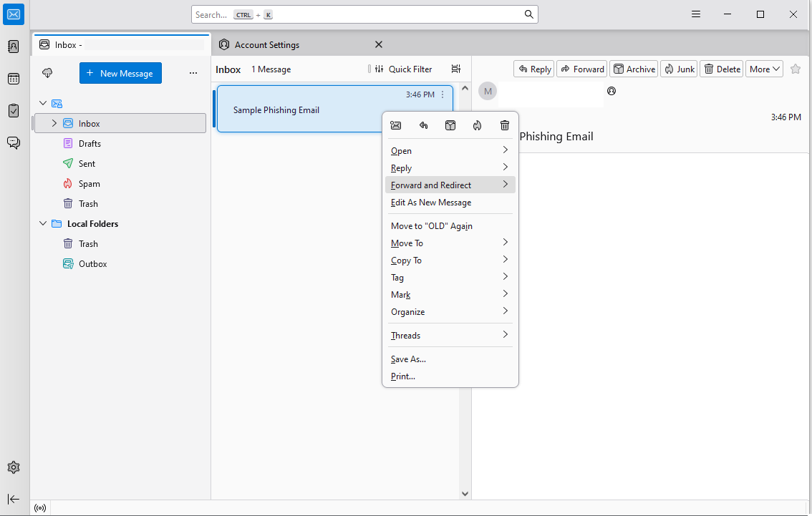The width and height of the screenshot is (812, 516).
Task: Click the online status indicator icon
Action: coord(40,507)
